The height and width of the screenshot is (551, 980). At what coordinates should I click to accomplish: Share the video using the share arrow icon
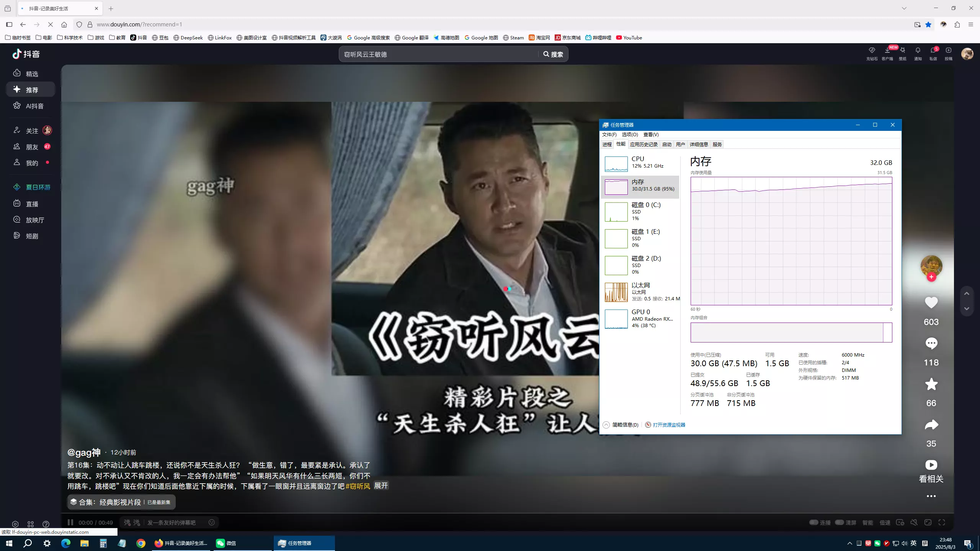(931, 425)
